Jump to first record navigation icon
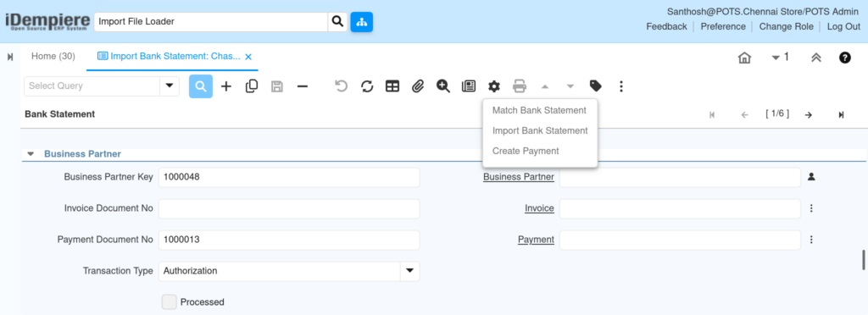The height and width of the screenshot is (315, 868). (712, 114)
